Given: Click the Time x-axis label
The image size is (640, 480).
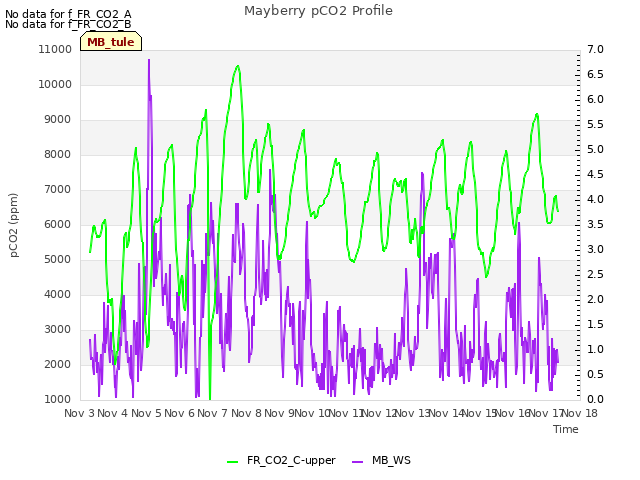Looking at the screenshot, I should coord(566,429).
